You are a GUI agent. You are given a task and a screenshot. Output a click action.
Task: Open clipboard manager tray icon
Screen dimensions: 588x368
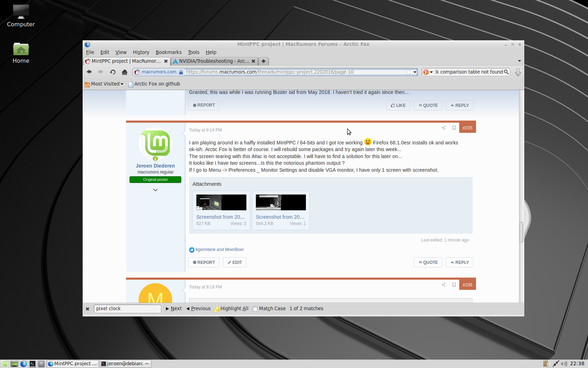(546, 364)
